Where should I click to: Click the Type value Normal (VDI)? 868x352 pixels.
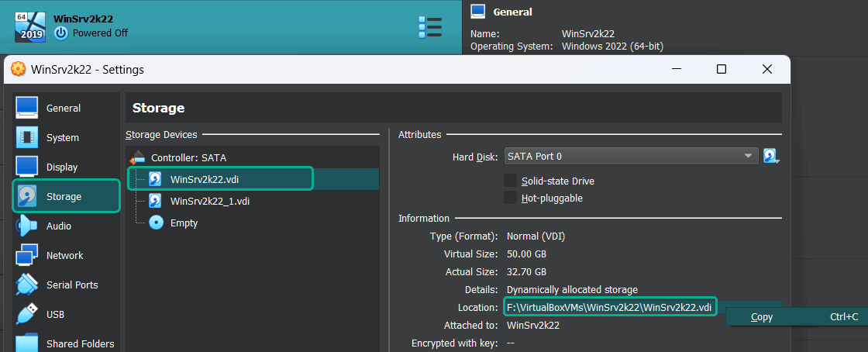tap(536, 236)
